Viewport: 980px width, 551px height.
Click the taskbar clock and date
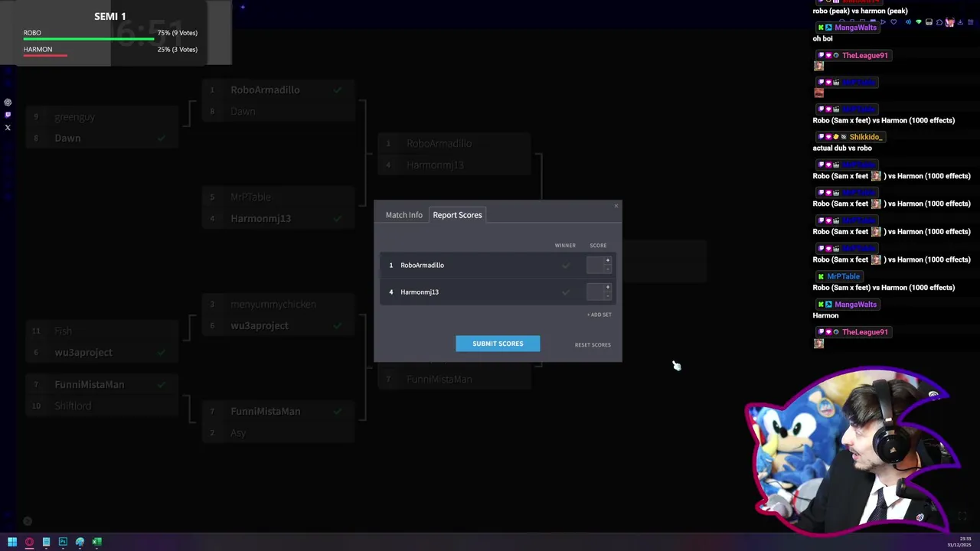click(959, 542)
